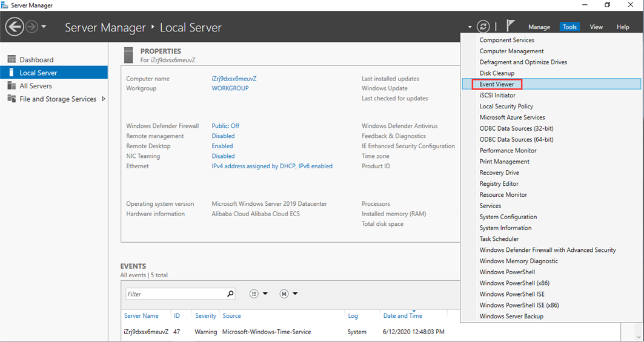
Task: Sort events by Date and Time column
Action: pyautogui.click(x=402, y=316)
